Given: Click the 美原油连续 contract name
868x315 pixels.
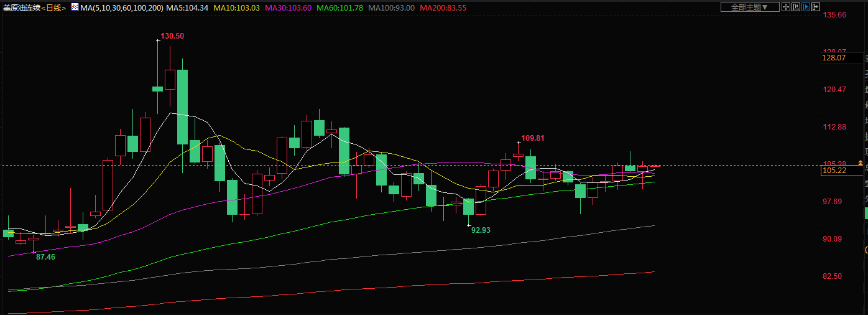Looking at the screenshot, I should pyautogui.click(x=21, y=7).
